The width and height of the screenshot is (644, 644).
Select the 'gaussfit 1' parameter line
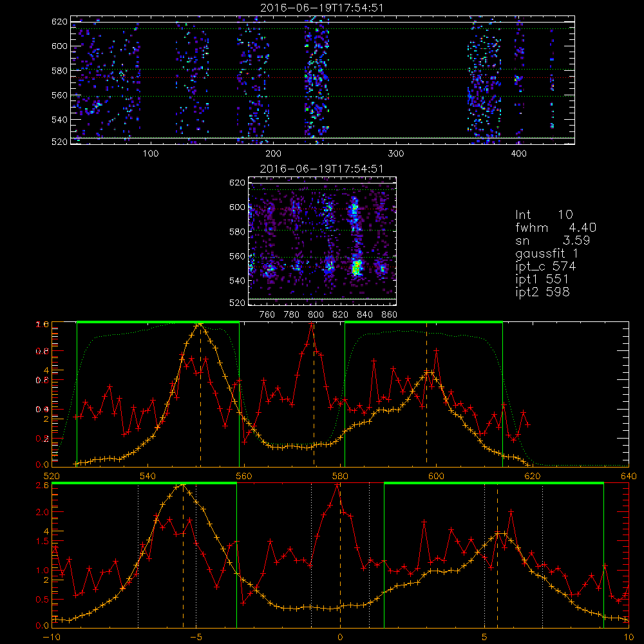click(x=547, y=253)
